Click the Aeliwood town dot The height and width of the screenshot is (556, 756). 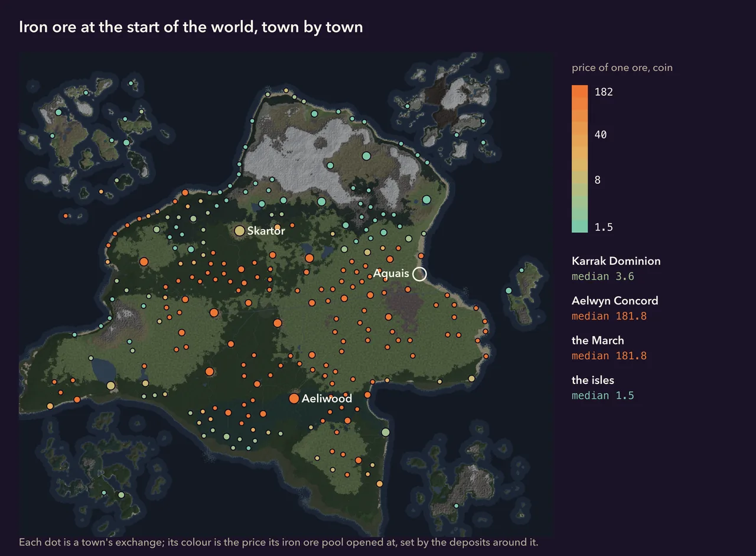pos(294,399)
